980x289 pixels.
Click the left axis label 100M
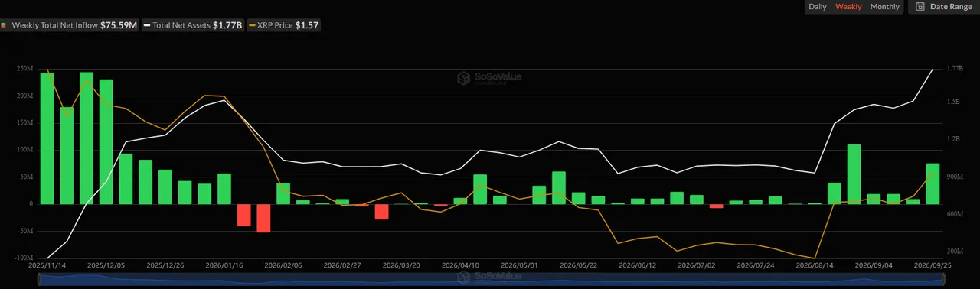25,150
